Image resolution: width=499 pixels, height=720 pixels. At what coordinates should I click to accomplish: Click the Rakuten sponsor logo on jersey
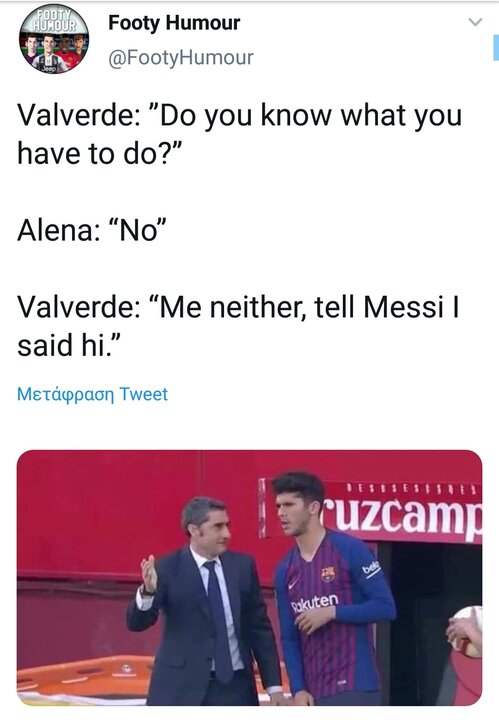pos(315,602)
